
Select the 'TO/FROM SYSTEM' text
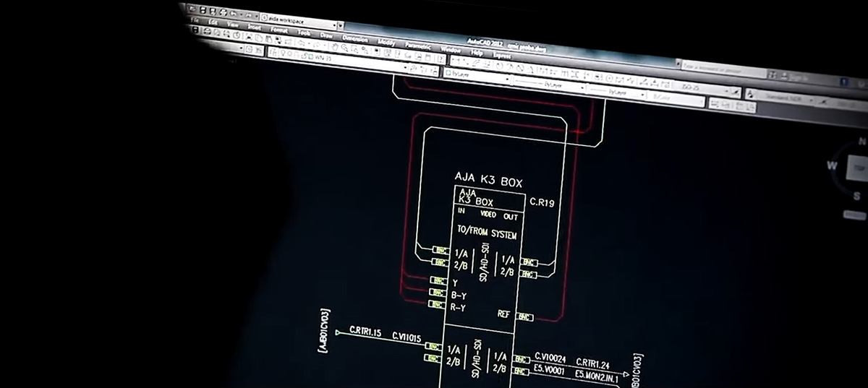coord(487,234)
